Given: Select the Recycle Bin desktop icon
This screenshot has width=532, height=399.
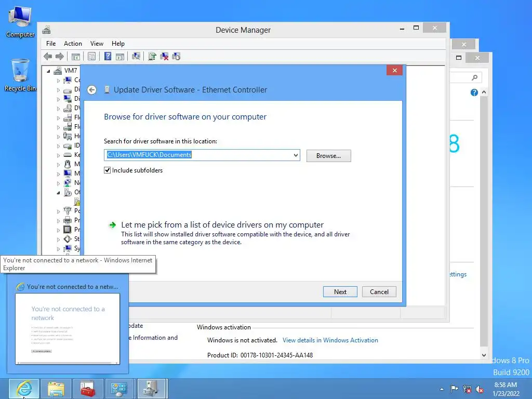Looking at the screenshot, I should (20, 75).
